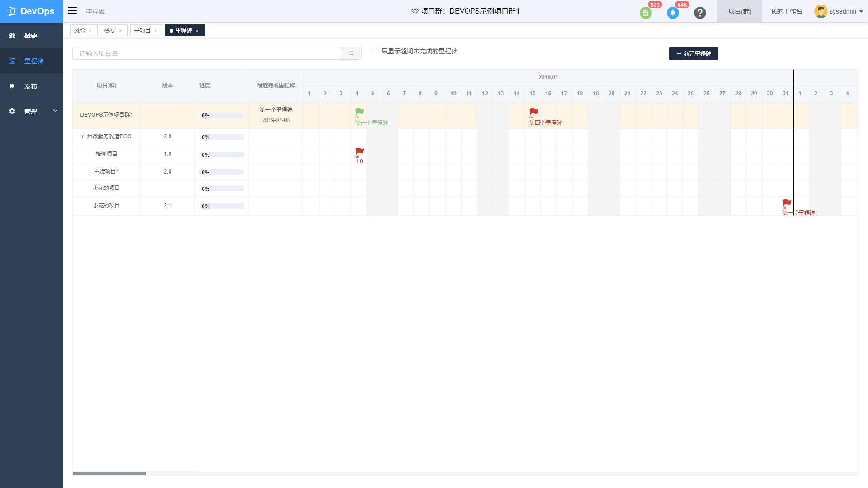868x488 pixels.
Task: Select 广州微服务改造POC project name
Action: pyautogui.click(x=106, y=136)
